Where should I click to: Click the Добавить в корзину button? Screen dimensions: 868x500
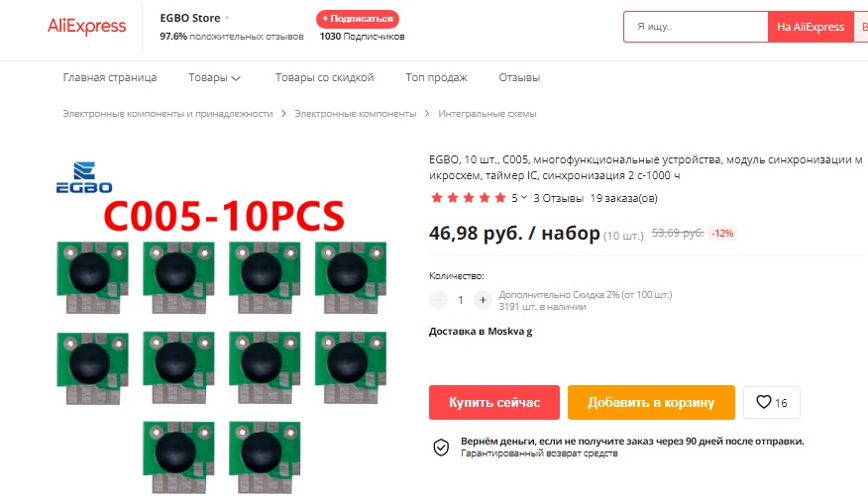click(x=651, y=402)
